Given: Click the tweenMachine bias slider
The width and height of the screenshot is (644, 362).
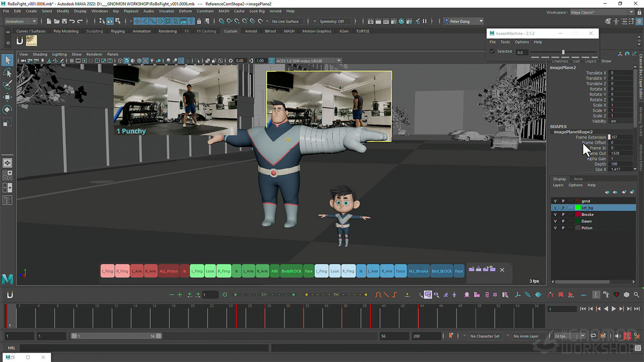Looking at the screenshot, I should (x=562, y=52).
